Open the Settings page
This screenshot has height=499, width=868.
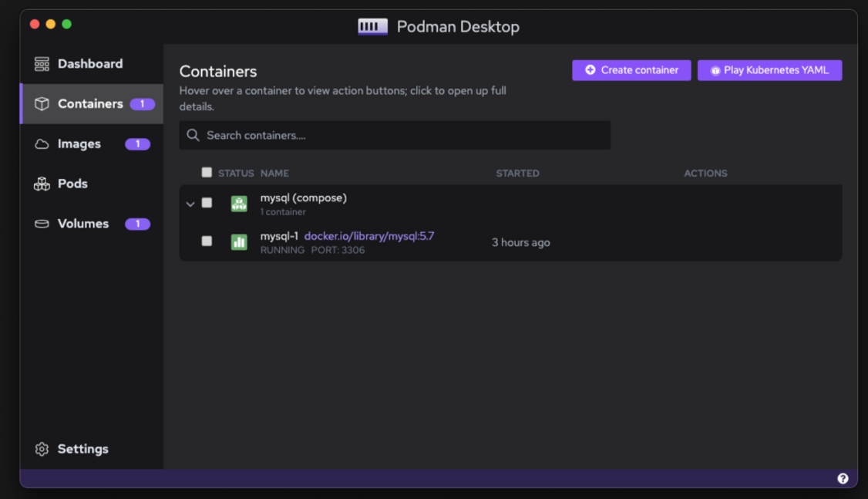[91, 449]
